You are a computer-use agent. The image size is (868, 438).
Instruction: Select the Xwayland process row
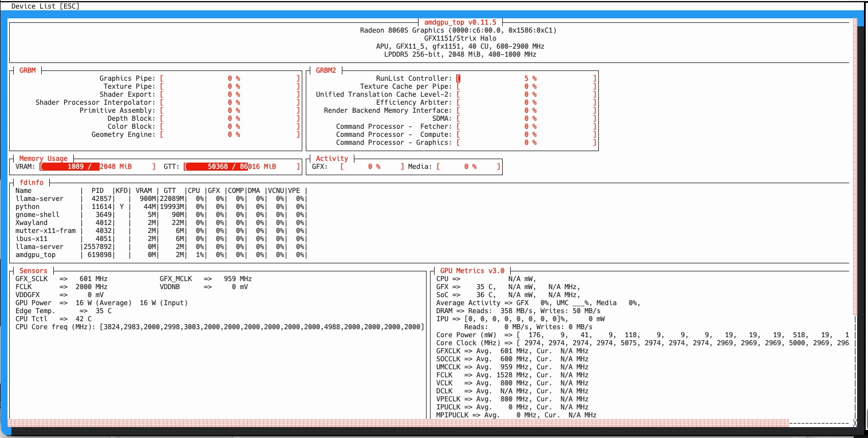coord(161,223)
